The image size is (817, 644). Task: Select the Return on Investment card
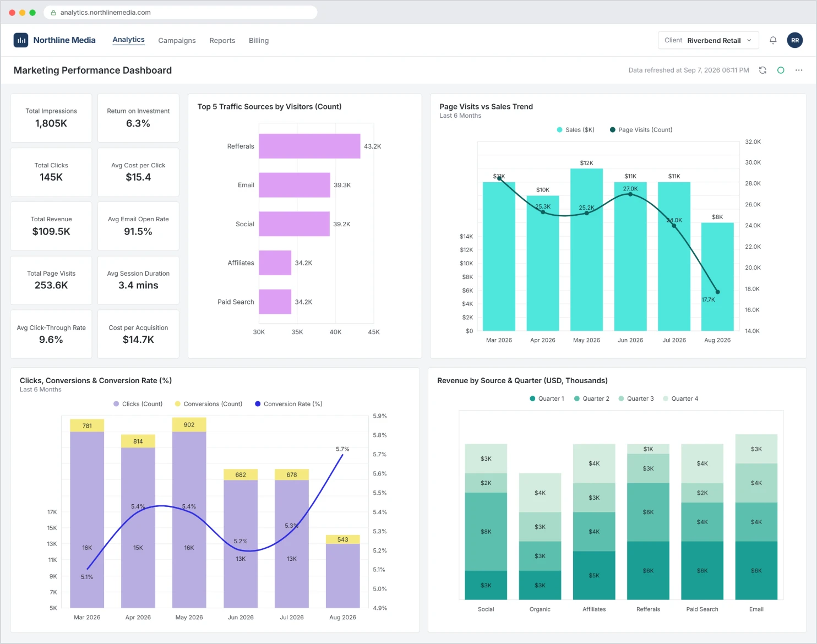(138, 118)
